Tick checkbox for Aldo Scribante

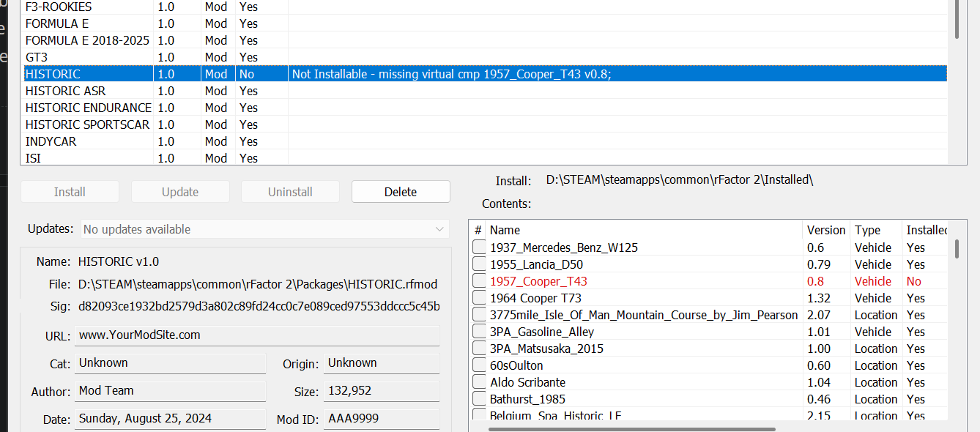(479, 382)
